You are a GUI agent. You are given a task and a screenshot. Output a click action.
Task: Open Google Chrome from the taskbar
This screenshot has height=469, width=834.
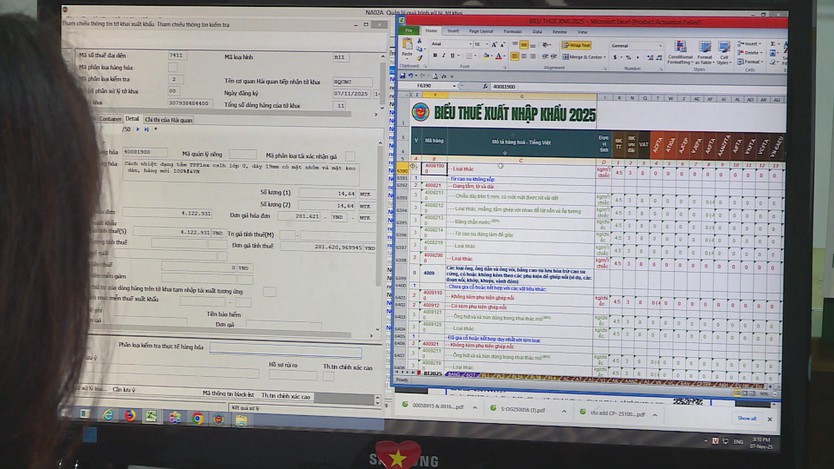click(x=197, y=418)
